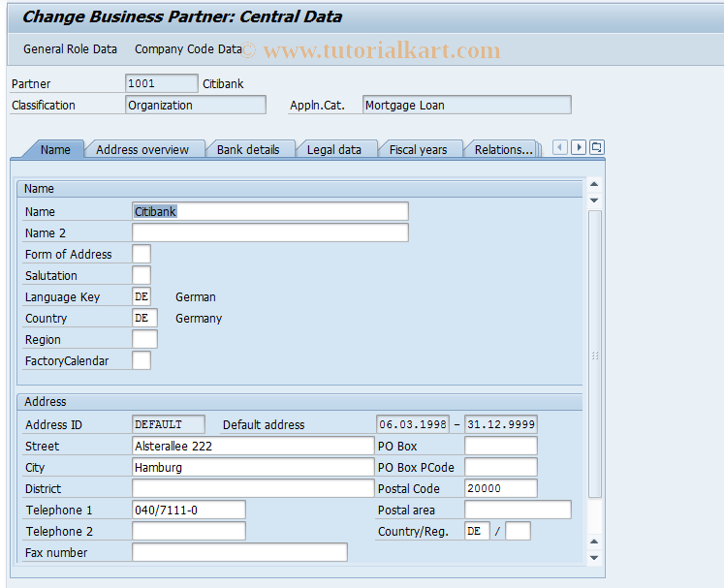The width and height of the screenshot is (724, 588).
Task: Open General Role Data
Action: tap(70, 49)
